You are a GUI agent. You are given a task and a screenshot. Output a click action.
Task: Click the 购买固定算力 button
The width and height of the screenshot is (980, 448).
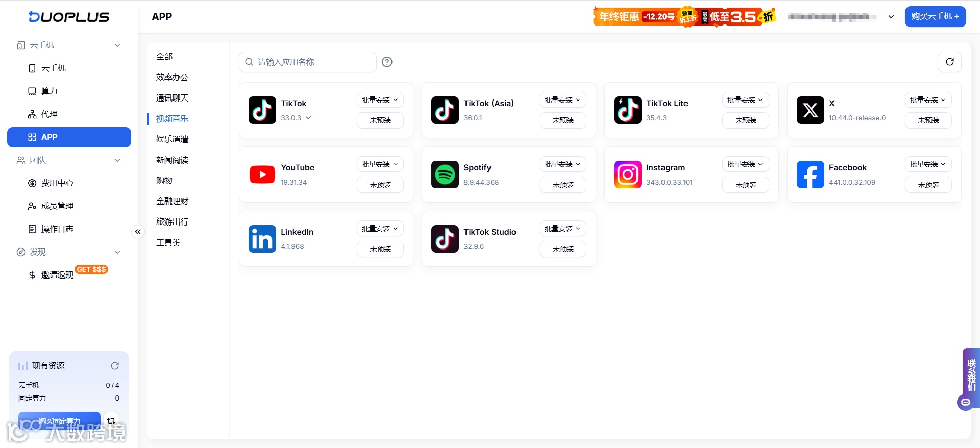click(59, 421)
